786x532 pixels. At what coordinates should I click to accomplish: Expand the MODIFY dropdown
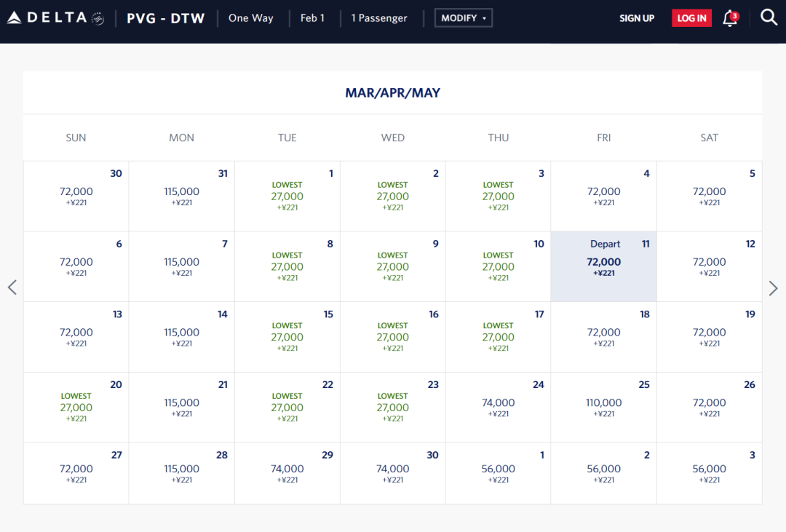point(463,18)
